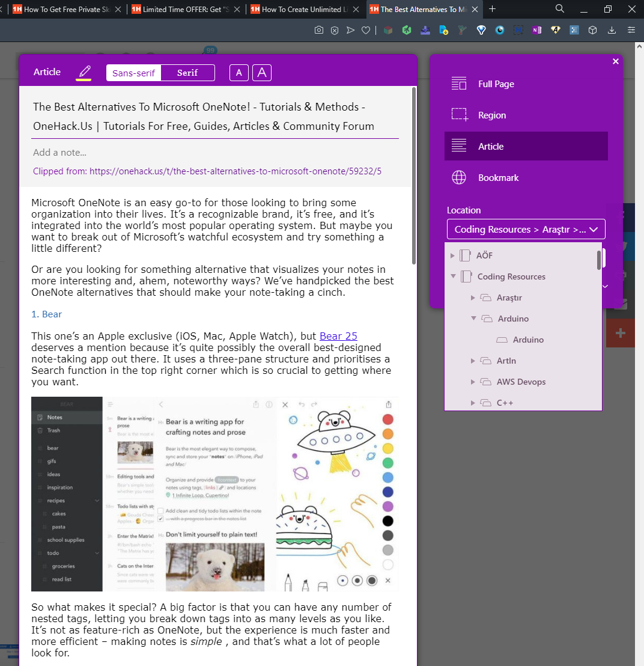The height and width of the screenshot is (666, 644).
Task: Increase font size with large A button
Action: (x=261, y=73)
